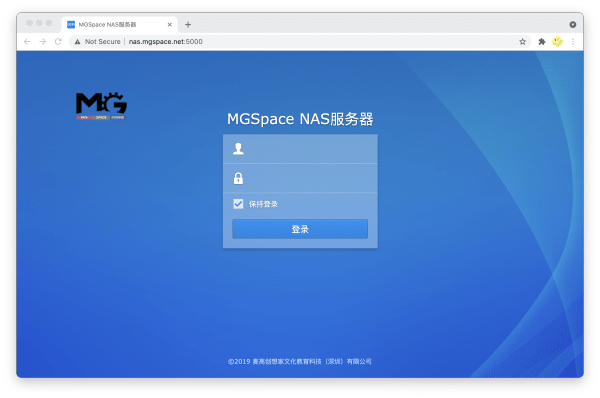Click the Not Secure label
Viewport: 600px width, 398px height.
[x=103, y=41]
